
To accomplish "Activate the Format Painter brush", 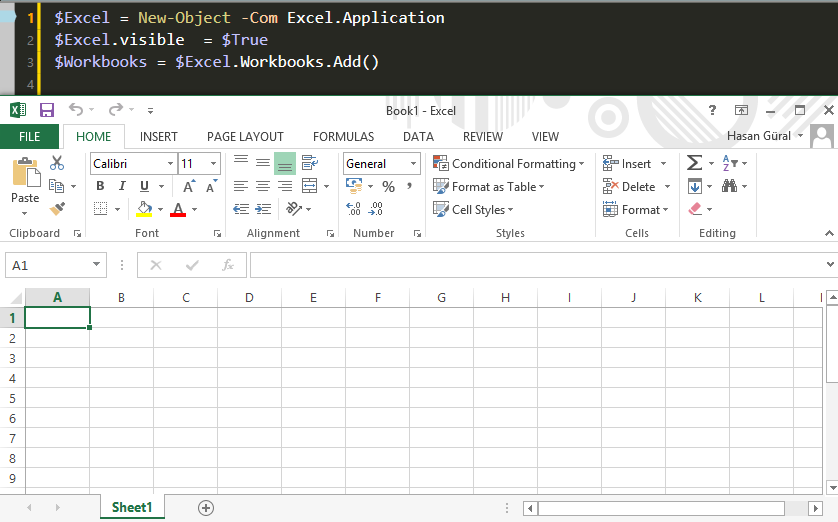I will click(57, 208).
